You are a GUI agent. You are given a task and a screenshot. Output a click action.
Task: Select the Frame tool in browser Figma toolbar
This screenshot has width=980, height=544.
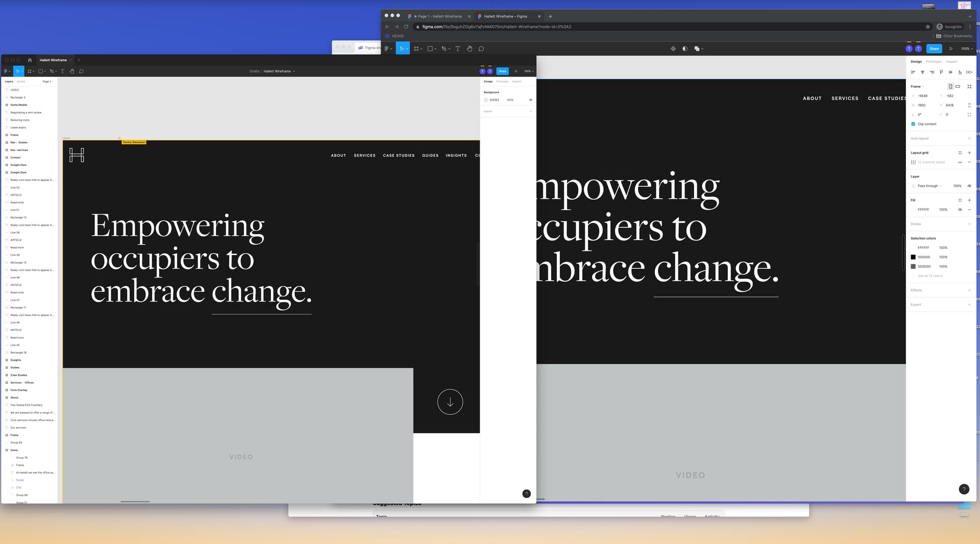tap(416, 49)
